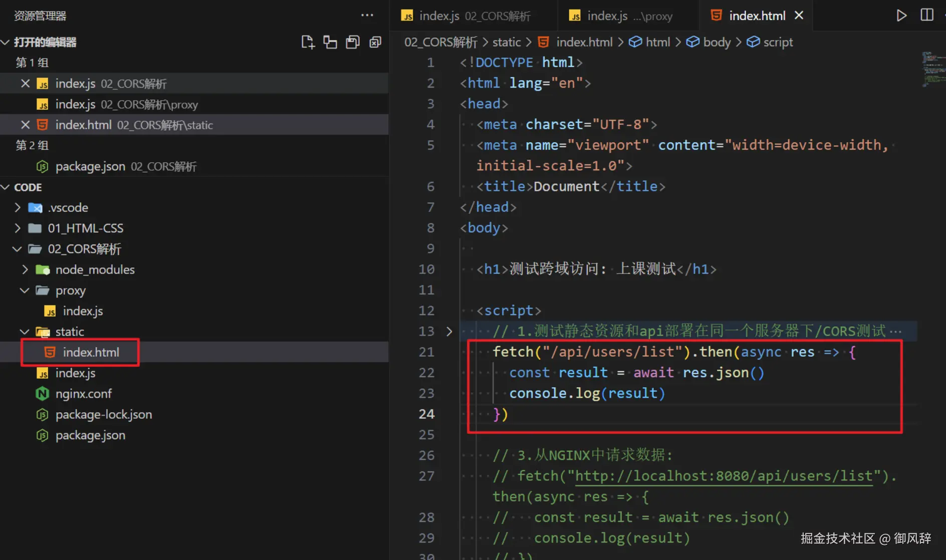
Task: Click the 资源管理器 panel title
Action: coord(40,16)
